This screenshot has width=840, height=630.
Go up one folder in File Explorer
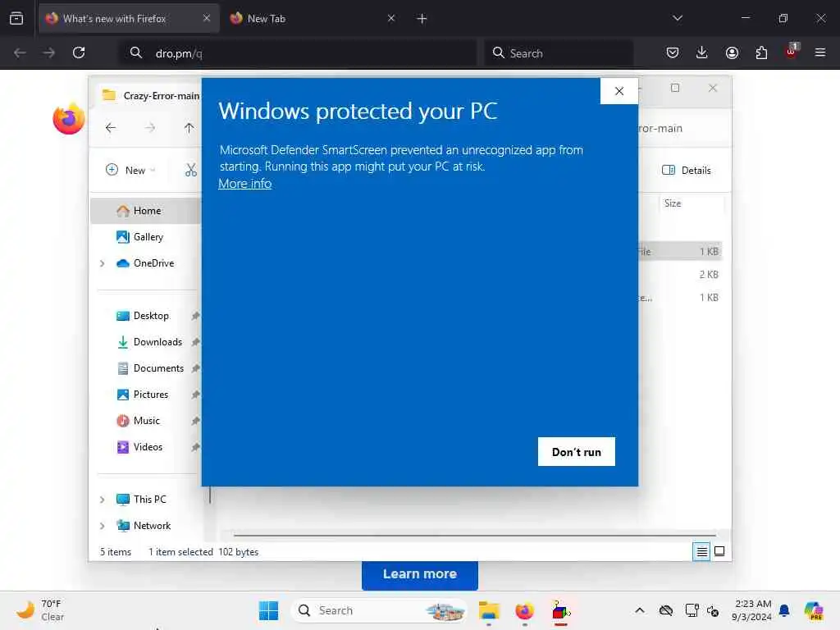pos(189,127)
